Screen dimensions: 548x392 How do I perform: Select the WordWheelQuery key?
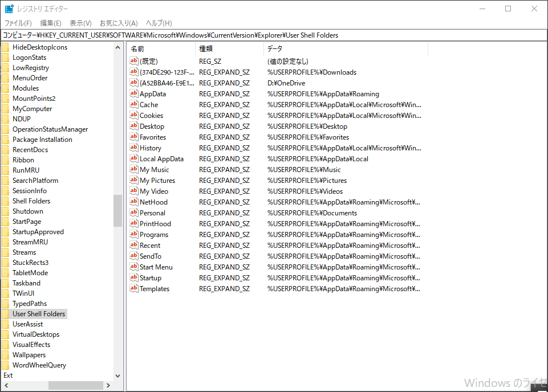coord(39,365)
